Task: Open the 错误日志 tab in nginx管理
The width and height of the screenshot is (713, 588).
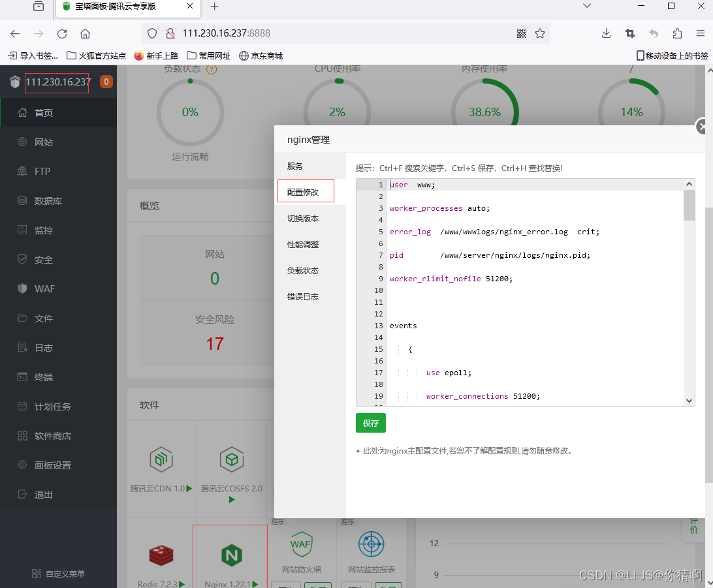Action: coord(303,296)
